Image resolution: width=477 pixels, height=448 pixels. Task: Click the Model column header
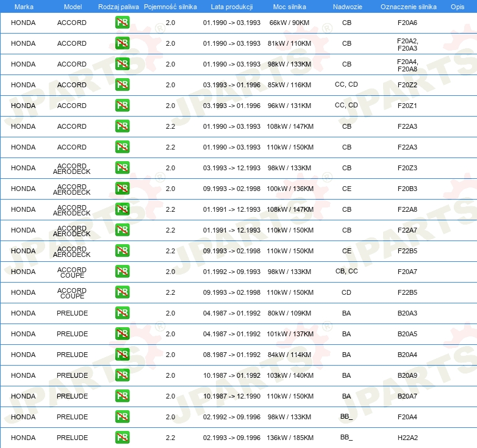pos(73,7)
